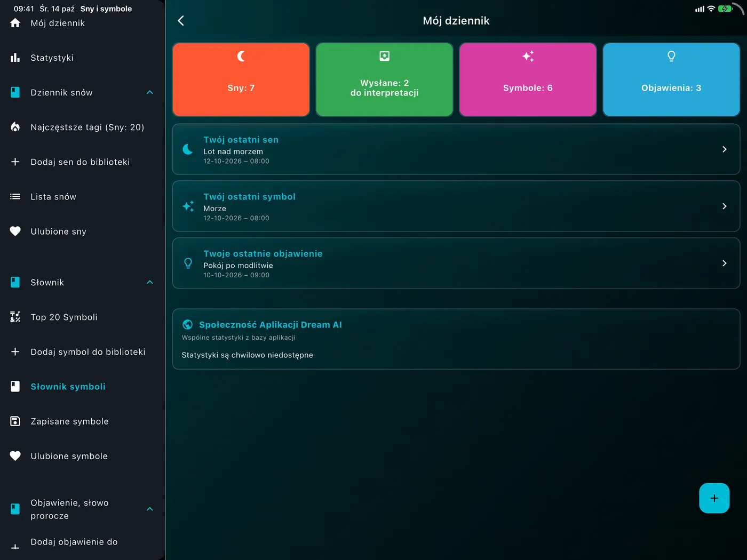This screenshot has width=747, height=560.
Task: Click Wysłane: 2 do interpretacji label
Action: click(384, 88)
